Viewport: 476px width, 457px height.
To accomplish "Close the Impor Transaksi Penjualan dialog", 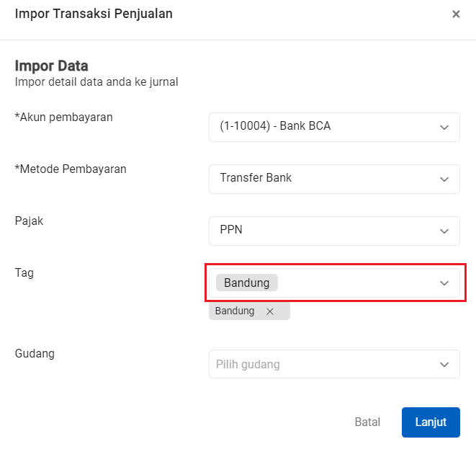I will 455,14.
